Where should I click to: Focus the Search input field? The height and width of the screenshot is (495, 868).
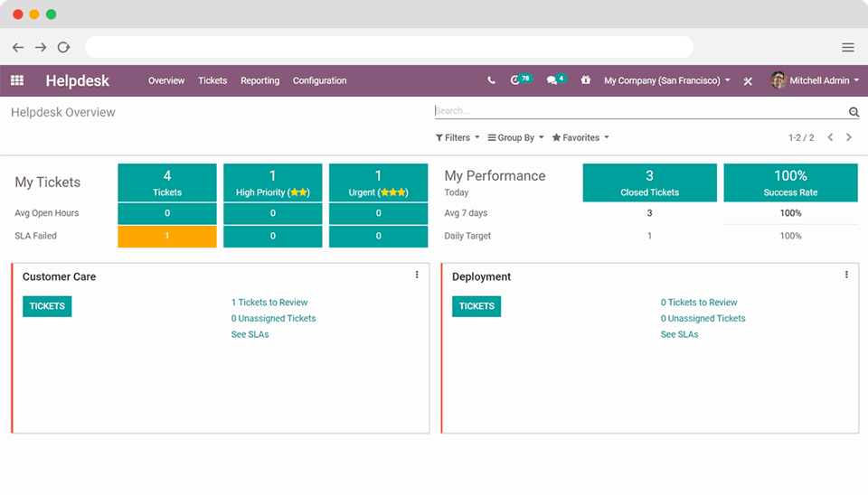[637, 111]
